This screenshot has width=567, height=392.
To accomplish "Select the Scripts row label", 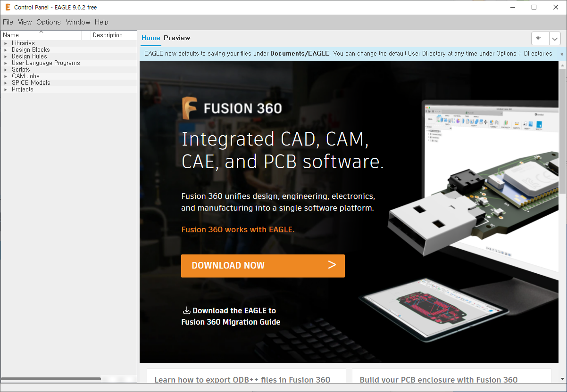I will click(21, 70).
